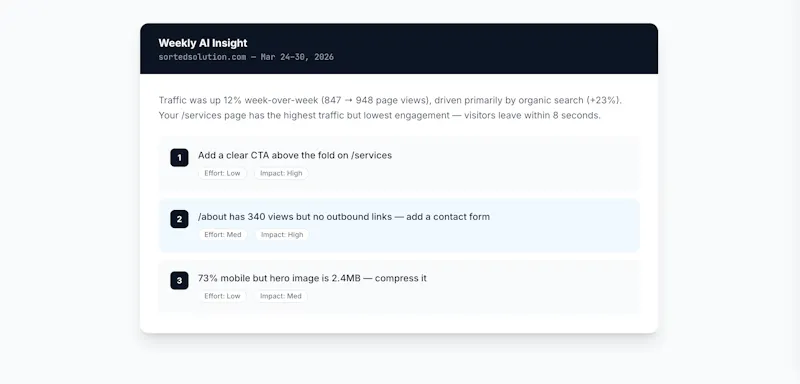Click the 'Impact: High' tag on item two
This screenshot has width=800, height=384.
coord(282,235)
